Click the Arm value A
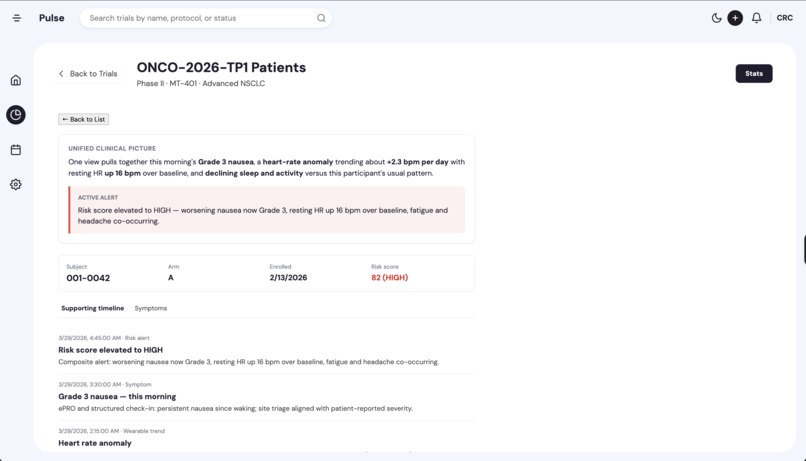Viewport: 806px width, 461px height. pos(171,278)
